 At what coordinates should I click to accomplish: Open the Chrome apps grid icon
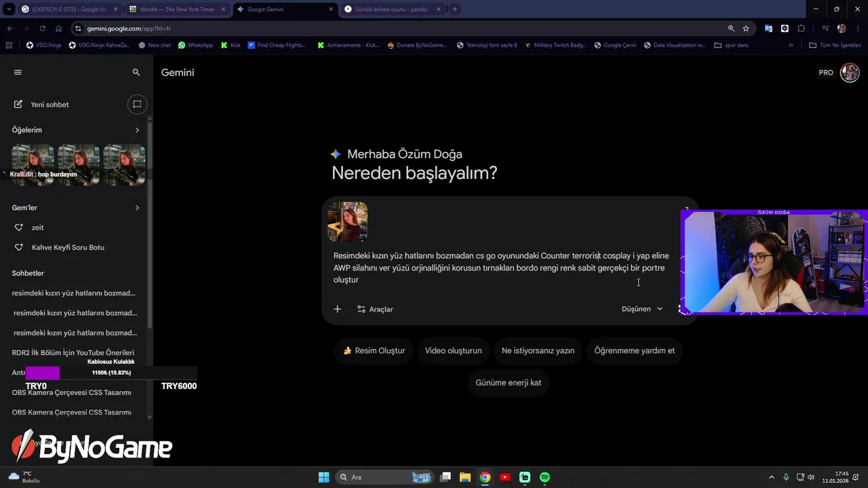tap(9, 45)
